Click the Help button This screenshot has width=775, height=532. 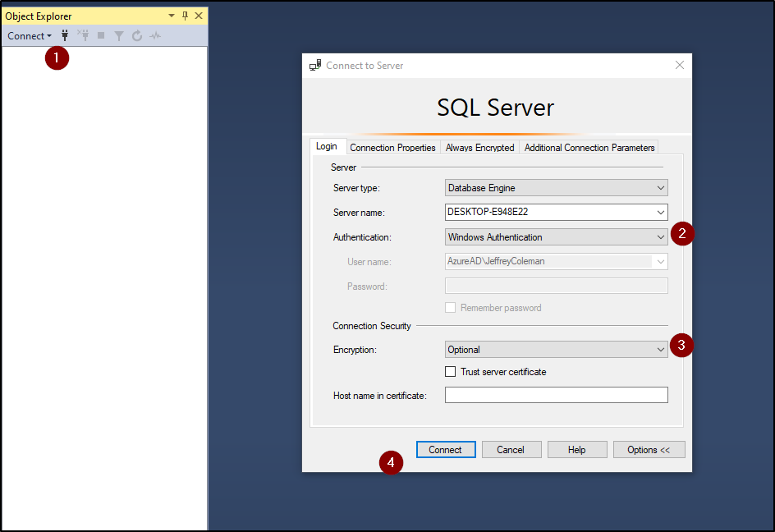click(577, 449)
